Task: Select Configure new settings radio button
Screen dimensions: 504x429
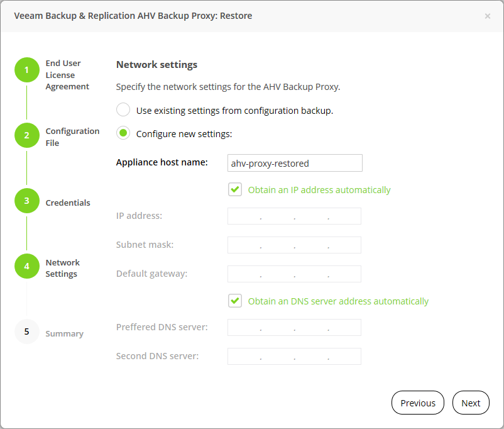Action: tap(124, 133)
